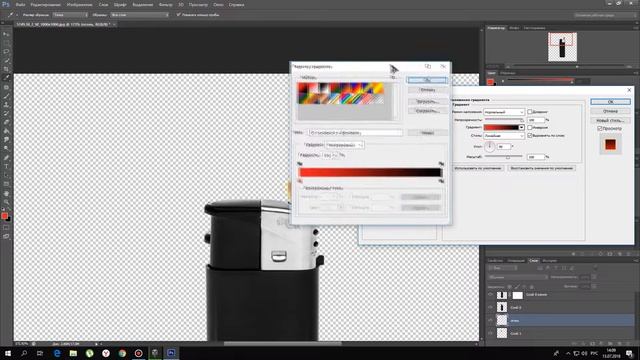Select the Horizontal Type tool
This screenshot has width=640, height=360.
tap(6, 167)
